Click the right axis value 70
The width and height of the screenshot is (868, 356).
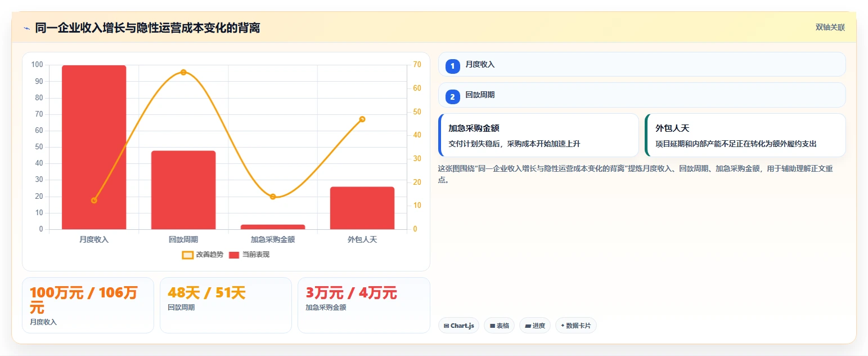pos(417,65)
